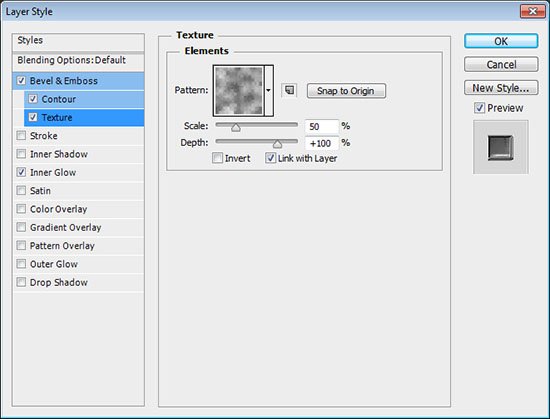This screenshot has width=550, height=419.
Task: Check the Invert texture option
Action: click(217, 158)
